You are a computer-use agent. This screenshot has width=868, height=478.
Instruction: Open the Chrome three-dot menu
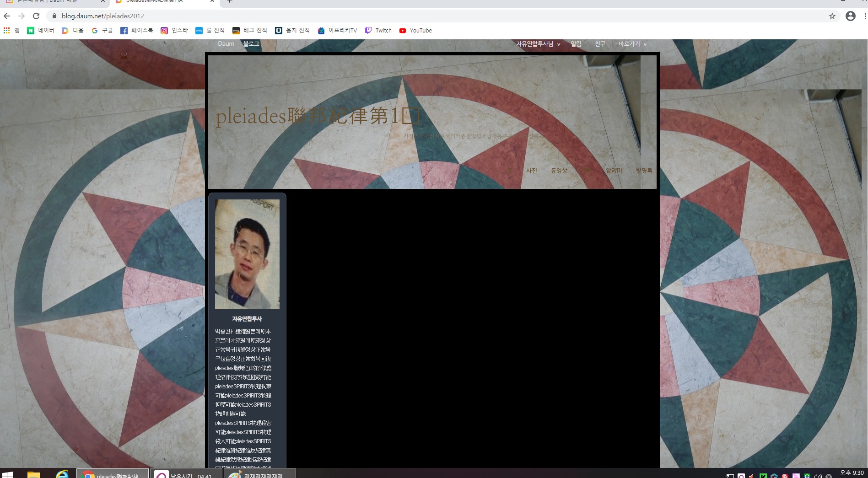point(865,16)
